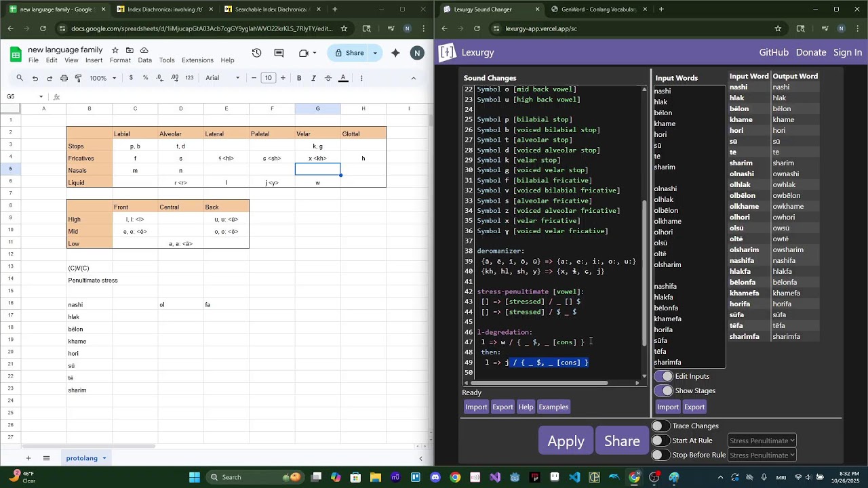Screen dimensions: 868x488
Task: Open the File menu in Sheets
Action: pos(33,60)
